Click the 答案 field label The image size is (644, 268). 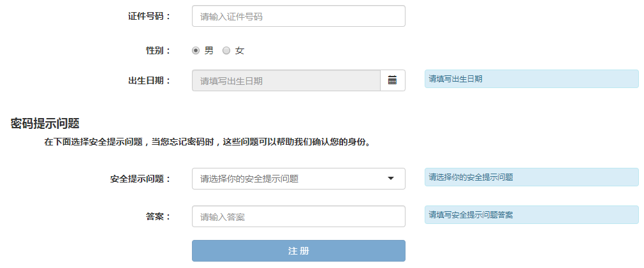[x=158, y=216]
